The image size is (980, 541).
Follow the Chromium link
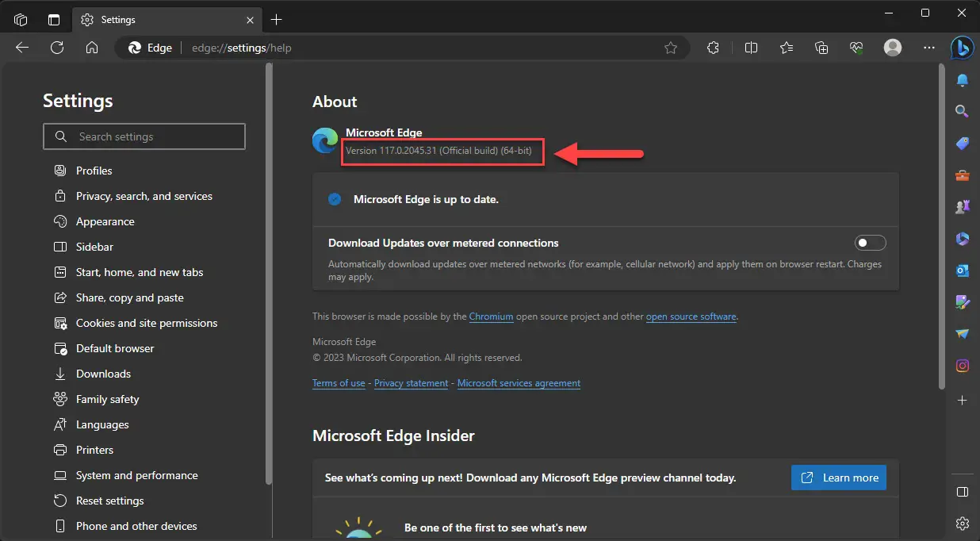(492, 317)
